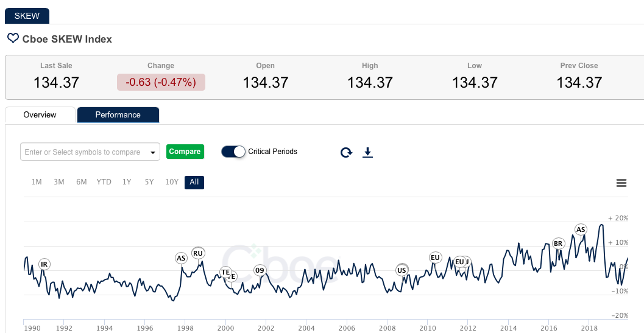Download chart data via download icon
The width and height of the screenshot is (644, 333).
[367, 152]
